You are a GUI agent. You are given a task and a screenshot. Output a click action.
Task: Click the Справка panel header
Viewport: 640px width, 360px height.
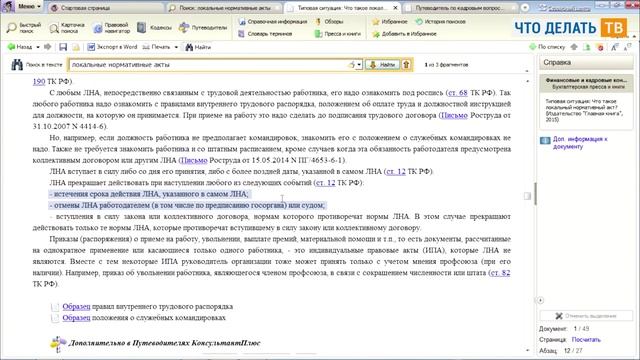coord(586,62)
